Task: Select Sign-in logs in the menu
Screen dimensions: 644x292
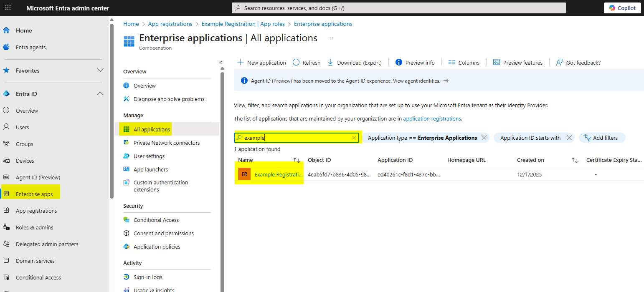Action: 148,277
